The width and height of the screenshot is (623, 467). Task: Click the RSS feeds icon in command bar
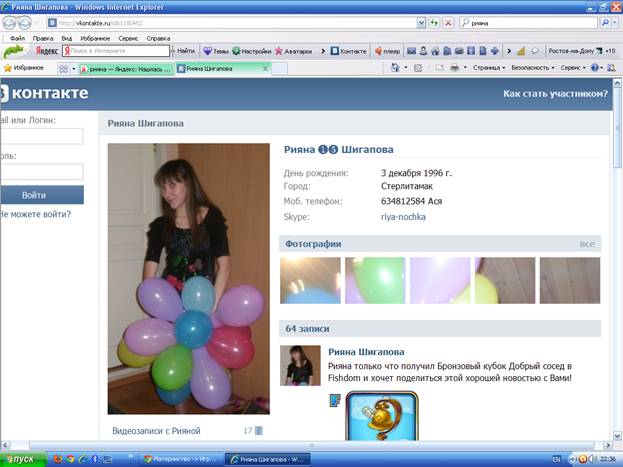click(x=418, y=68)
